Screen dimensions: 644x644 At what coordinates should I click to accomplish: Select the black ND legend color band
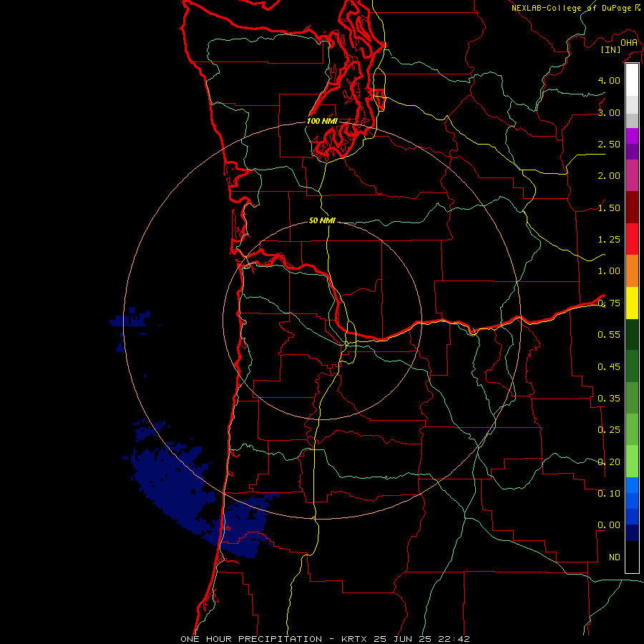pyautogui.click(x=632, y=557)
